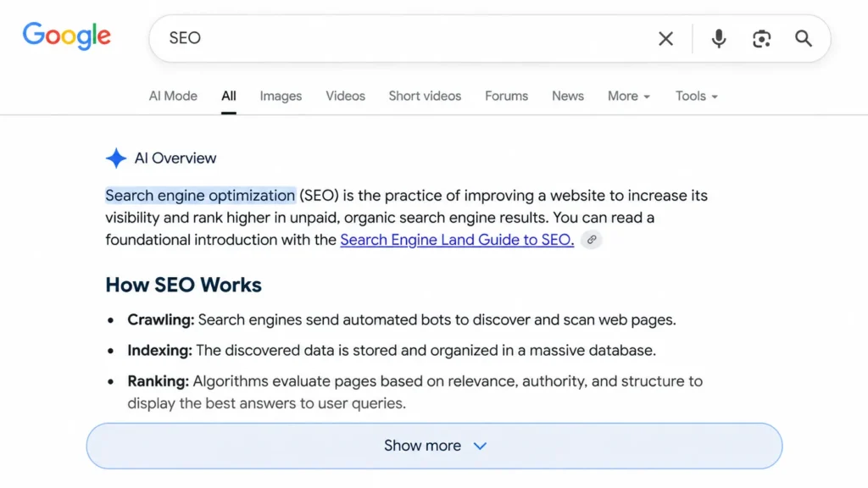Open the Videos tab

click(346, 96)
